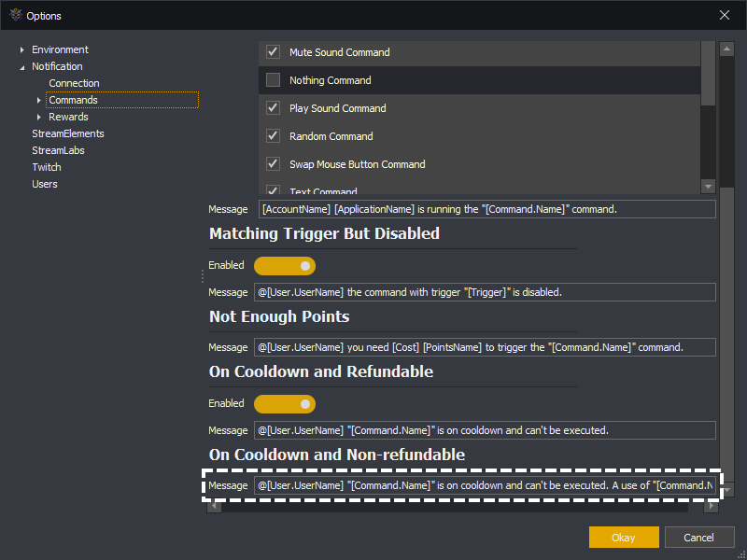Click the command list scrollbar thumb
The width and height of the screenshot is (747, 560).
[x=708, y=73]
